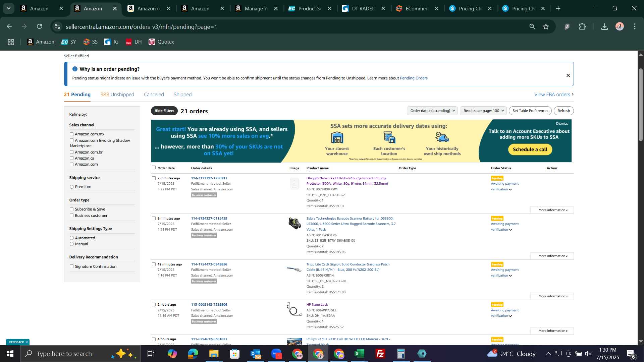Select the Premium shipping service
Viewport: 644px width, 362px height.
[x=71, y=187]
